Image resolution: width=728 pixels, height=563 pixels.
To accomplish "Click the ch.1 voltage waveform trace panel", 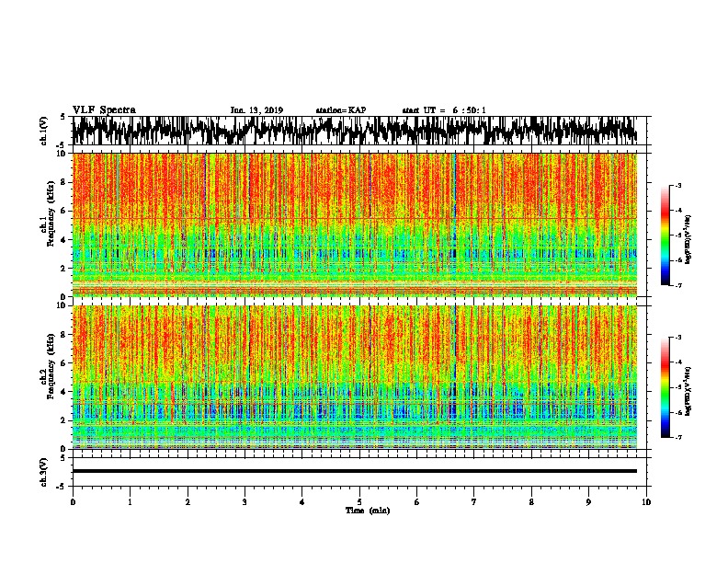I will pos(355,131).
